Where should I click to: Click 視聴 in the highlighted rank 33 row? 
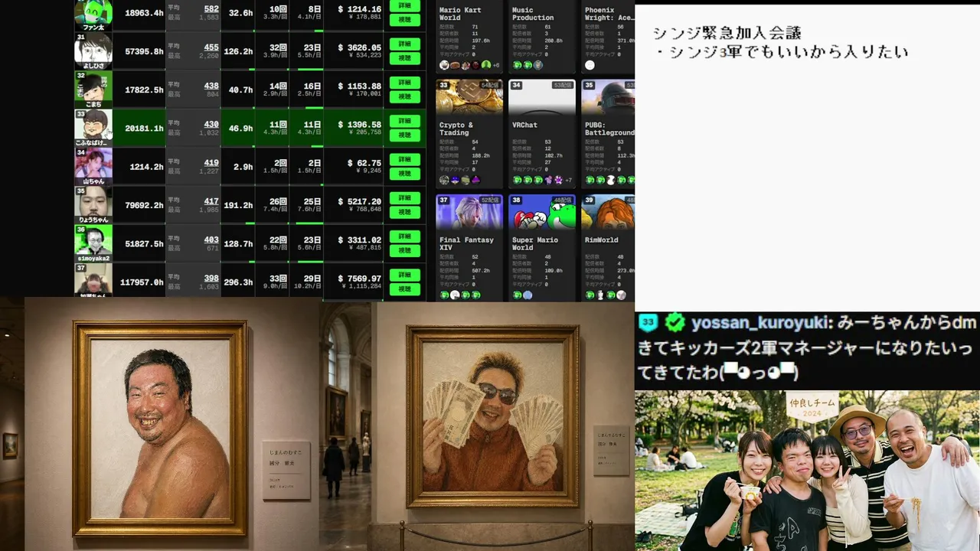click(x=405, y=135)
